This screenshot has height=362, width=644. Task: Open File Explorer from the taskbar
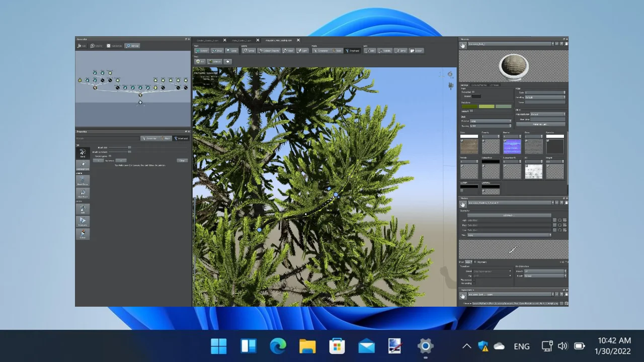click(307, 346)
